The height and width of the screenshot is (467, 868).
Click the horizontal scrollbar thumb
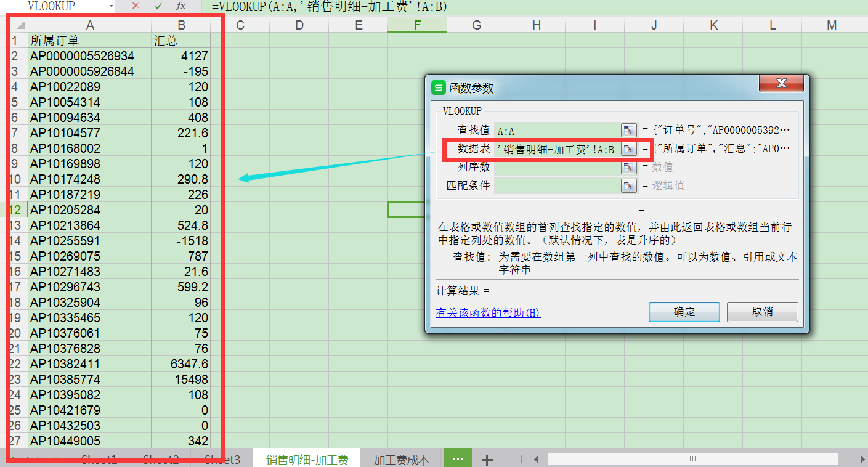pos(693,459)
